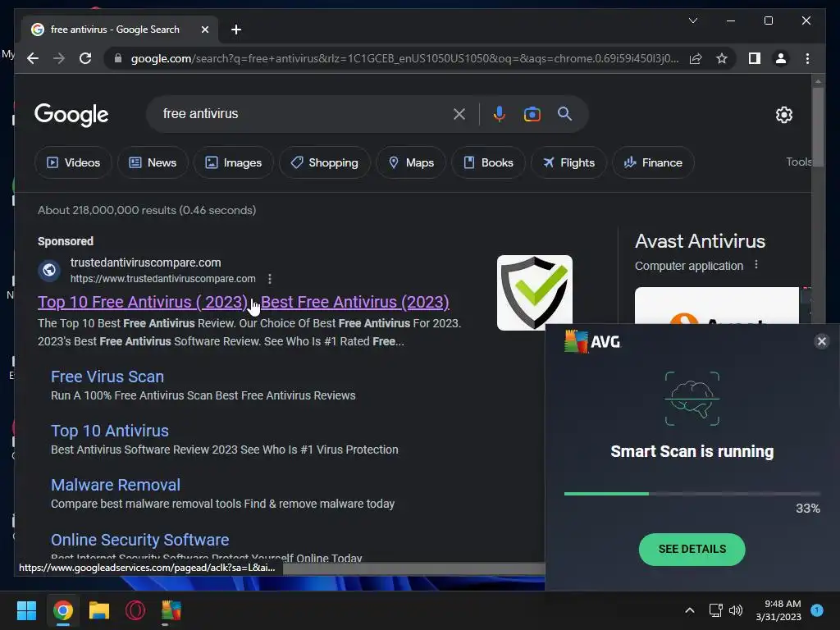Viewport: 840px width, 630px height.
Task: Share this page using the share icon
Action: point(696,58)
